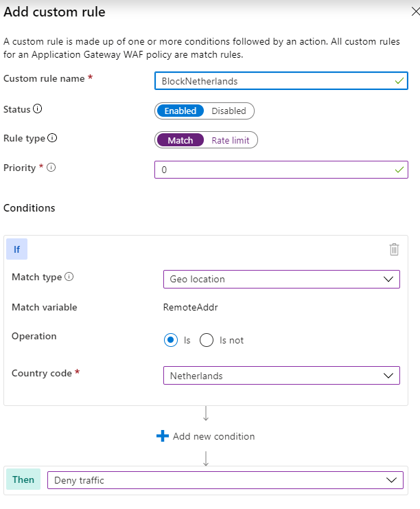
Task: Open the Deny traffic action dropdown
Action: click(225, 480)
